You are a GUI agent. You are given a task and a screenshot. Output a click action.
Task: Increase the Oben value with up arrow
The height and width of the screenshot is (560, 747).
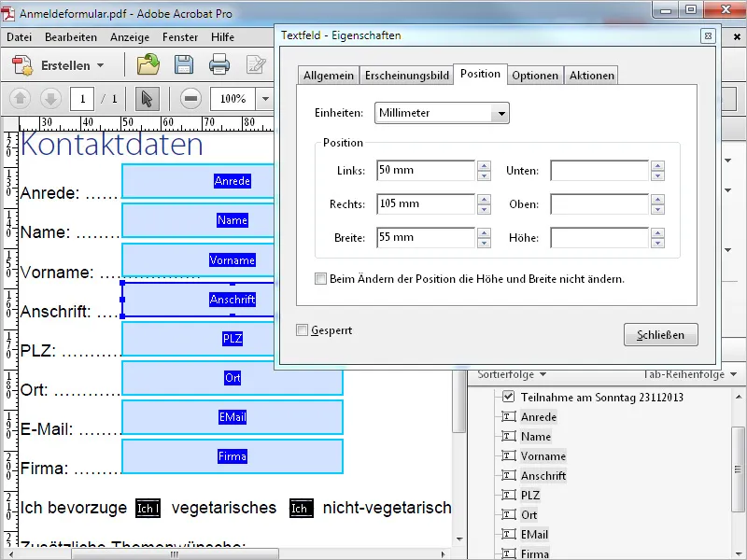tap(658, 199)
